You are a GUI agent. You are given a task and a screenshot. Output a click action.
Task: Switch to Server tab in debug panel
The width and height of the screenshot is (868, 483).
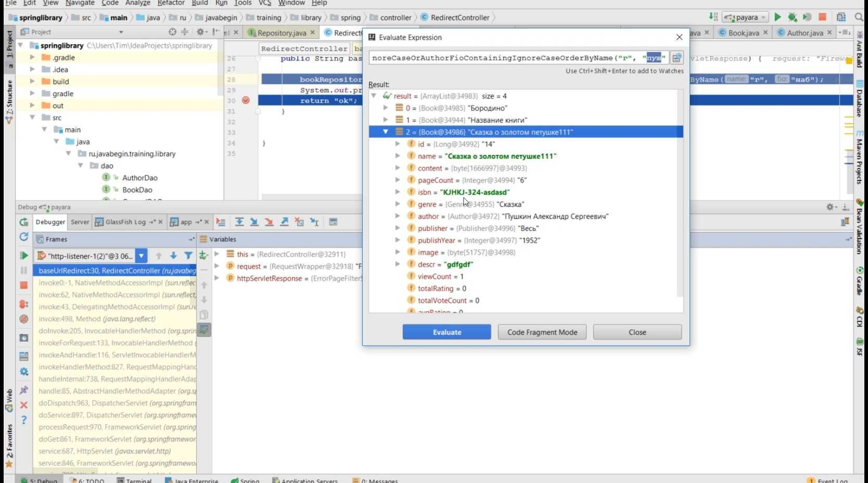pyautogui.click(x=80, y=222)
